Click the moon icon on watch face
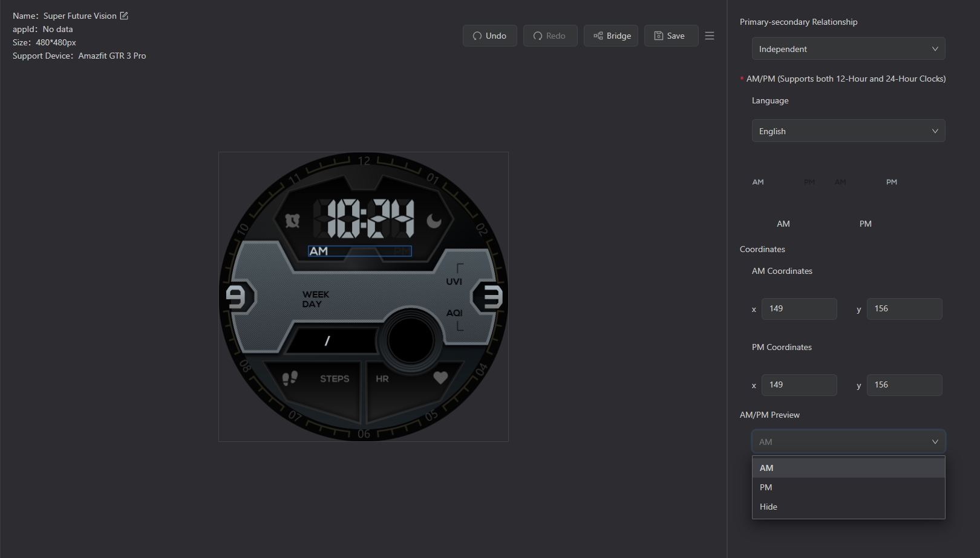The width and height of the screenshot is (980, 558). 434,221
